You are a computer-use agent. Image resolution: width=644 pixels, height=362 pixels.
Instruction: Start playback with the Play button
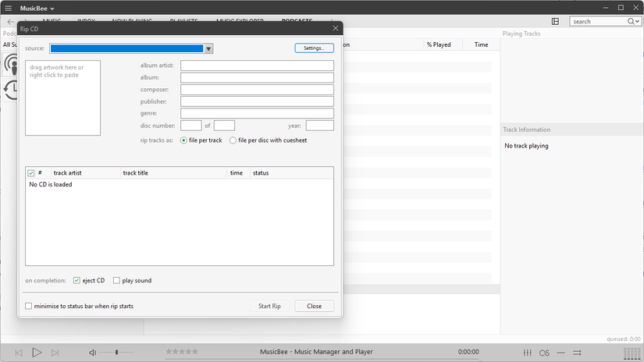click(37, 352)
